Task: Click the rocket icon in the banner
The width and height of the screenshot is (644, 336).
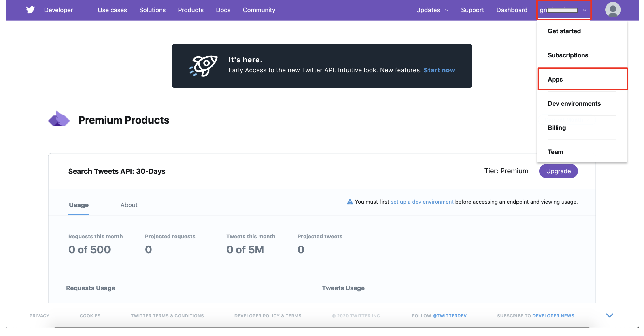Action: click(x=203, y=66)
